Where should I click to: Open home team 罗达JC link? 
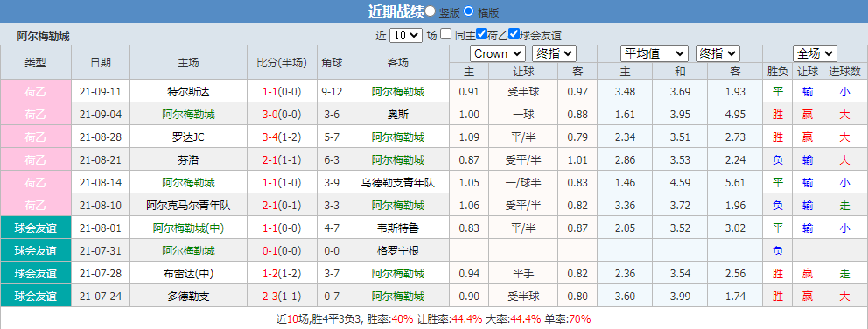188,137
